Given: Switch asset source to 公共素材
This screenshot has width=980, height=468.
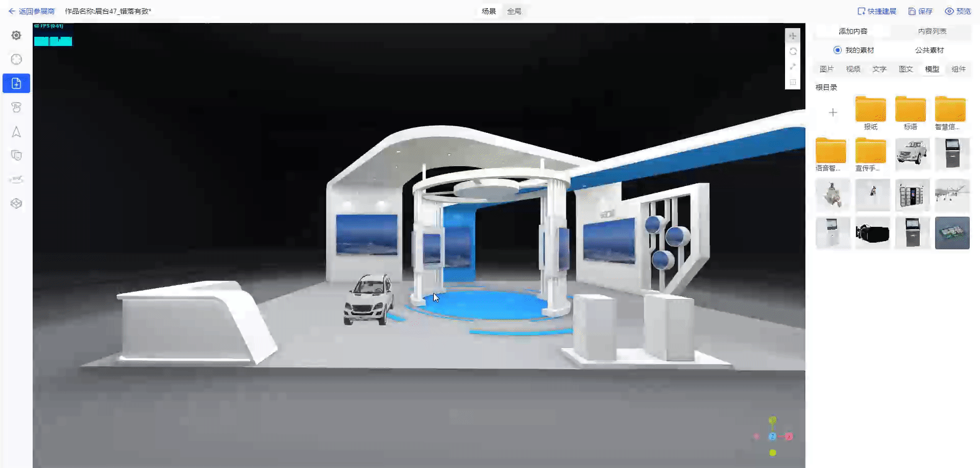Looking at the screenshot, I should click(x=929, y=50).
